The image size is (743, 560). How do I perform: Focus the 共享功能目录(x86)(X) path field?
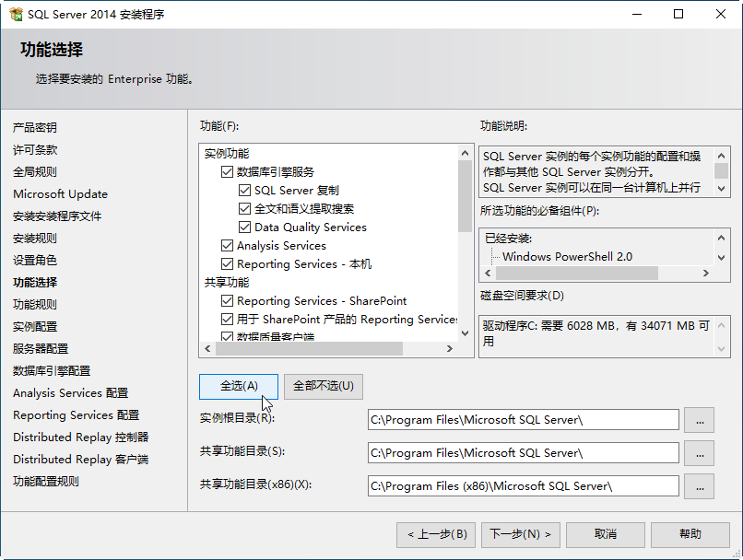[524, 486]
